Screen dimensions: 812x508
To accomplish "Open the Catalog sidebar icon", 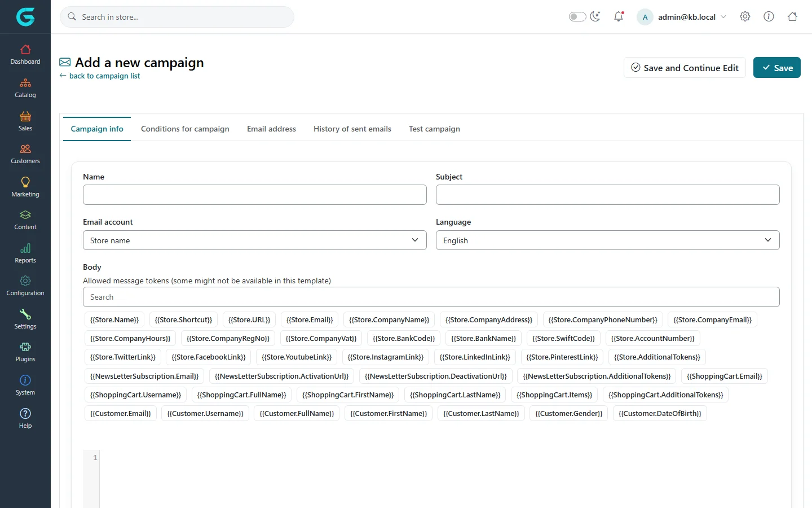I will [25, 83].
